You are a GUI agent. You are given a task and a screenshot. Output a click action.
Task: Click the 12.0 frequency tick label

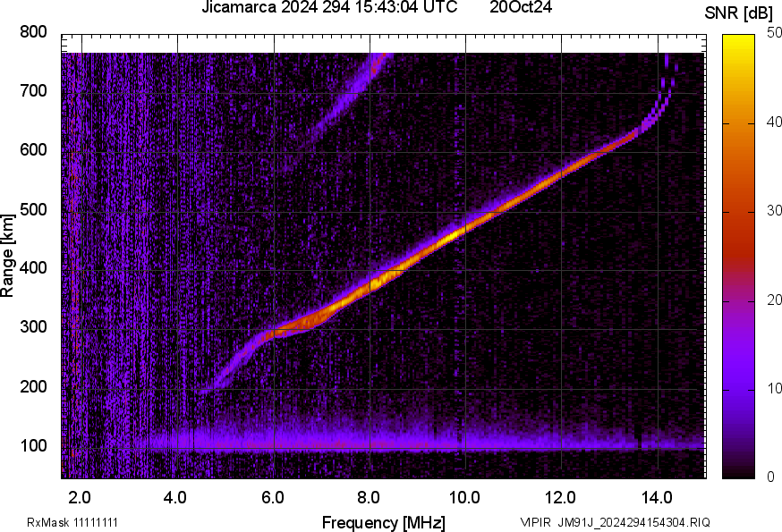point(561,497)
